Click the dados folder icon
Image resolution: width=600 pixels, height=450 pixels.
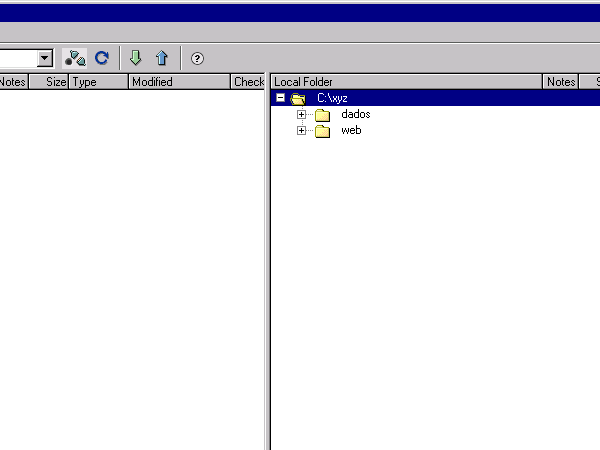(322, 115)
